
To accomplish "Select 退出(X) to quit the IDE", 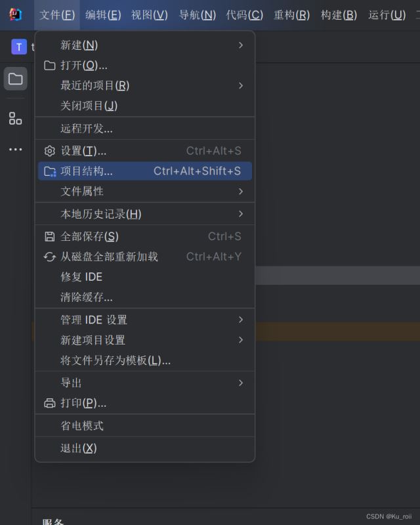I will tap(78, 448).
